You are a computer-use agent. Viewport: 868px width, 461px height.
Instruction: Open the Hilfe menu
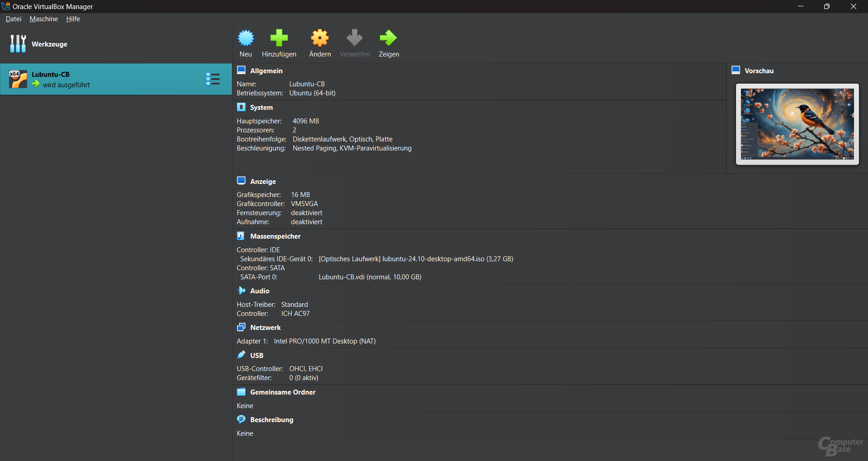pyautogui.click(x=73, y=19)
